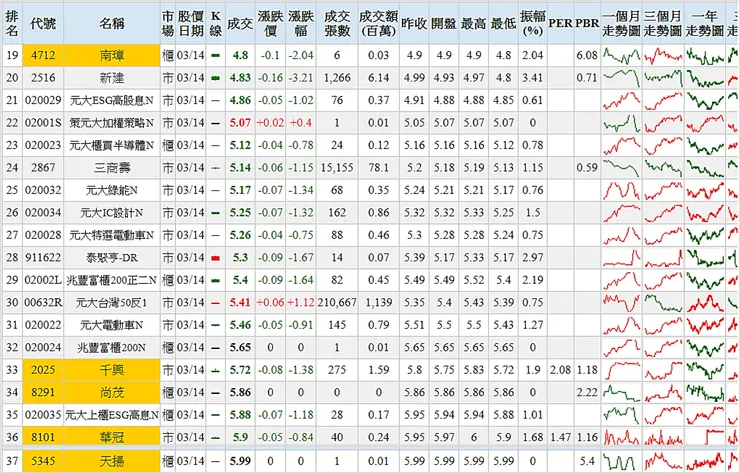Sort by 漲跌幅 column header
740x473 pixels.
pos(301,24)
